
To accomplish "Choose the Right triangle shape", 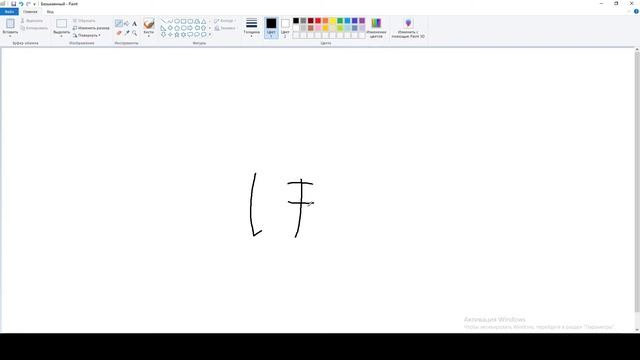I will coord(163,28).
